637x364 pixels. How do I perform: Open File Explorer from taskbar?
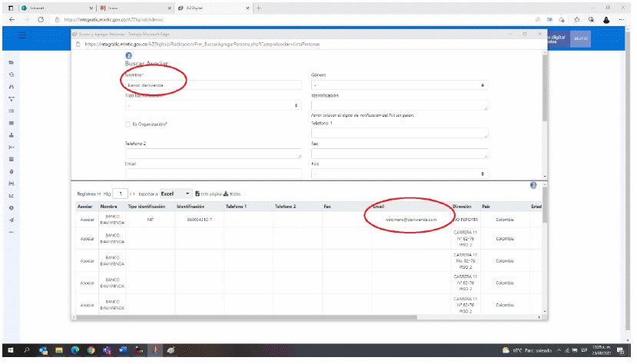click(59, 350)
